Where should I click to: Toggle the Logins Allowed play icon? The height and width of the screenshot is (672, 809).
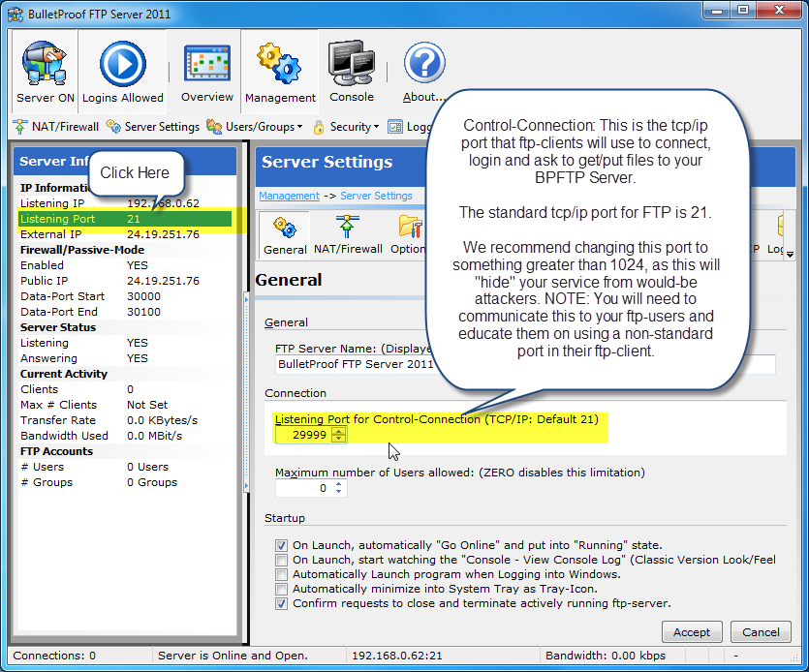coord(122,64)
